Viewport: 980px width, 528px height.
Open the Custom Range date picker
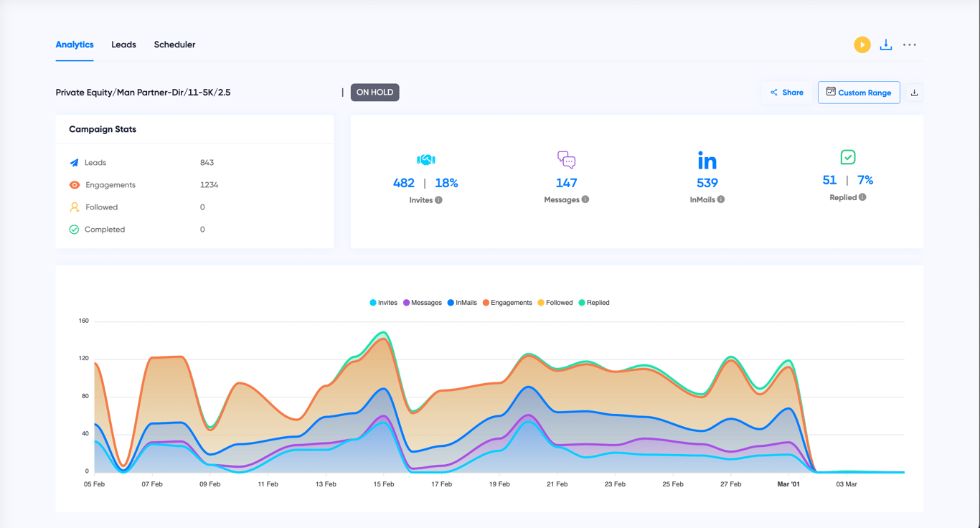pyautogui.click(x=859, y=93)
